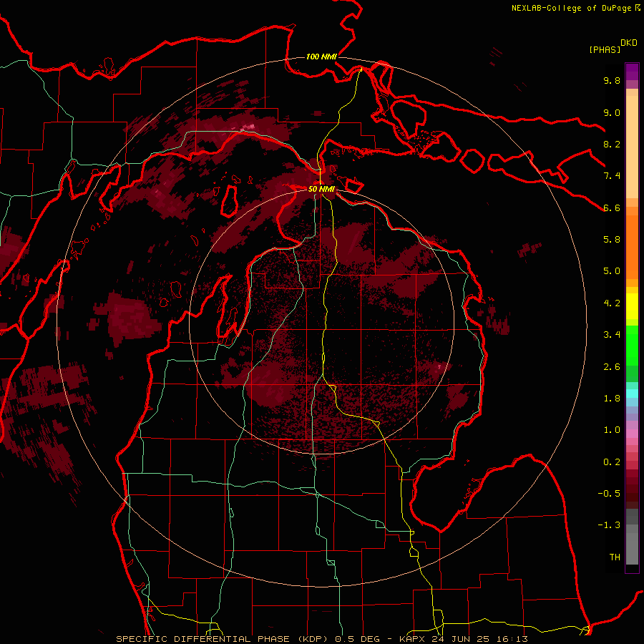Image resolution: width=644 pixels, height=644 pixels.
Task: Click the 1.8 legend value
Action: [612, 399]
